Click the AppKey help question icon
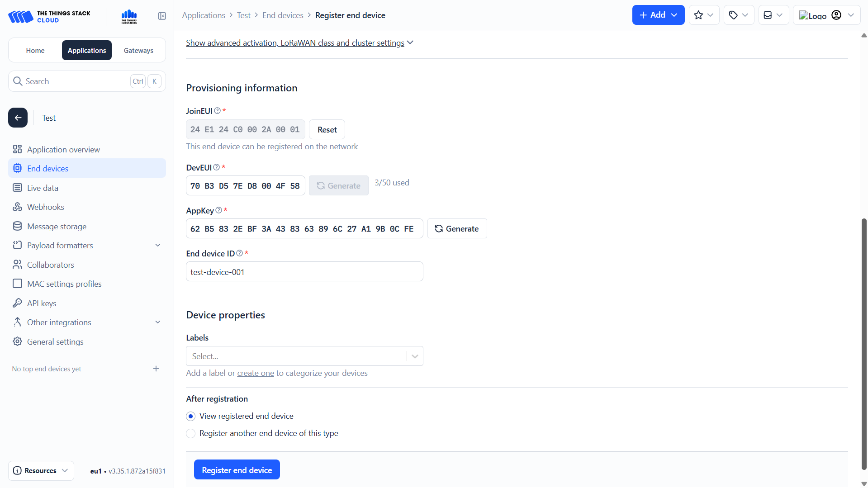Image resolution: width=868 pixels, height=488 pixels. [x=219, y=210]
